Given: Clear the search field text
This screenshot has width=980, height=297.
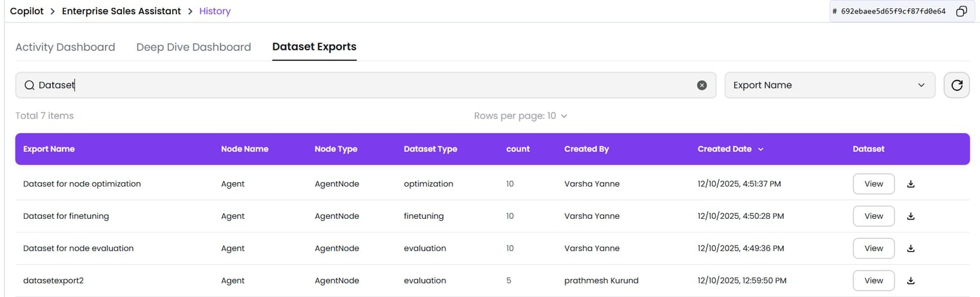Looking at the screenshot, I should (702, 85).
